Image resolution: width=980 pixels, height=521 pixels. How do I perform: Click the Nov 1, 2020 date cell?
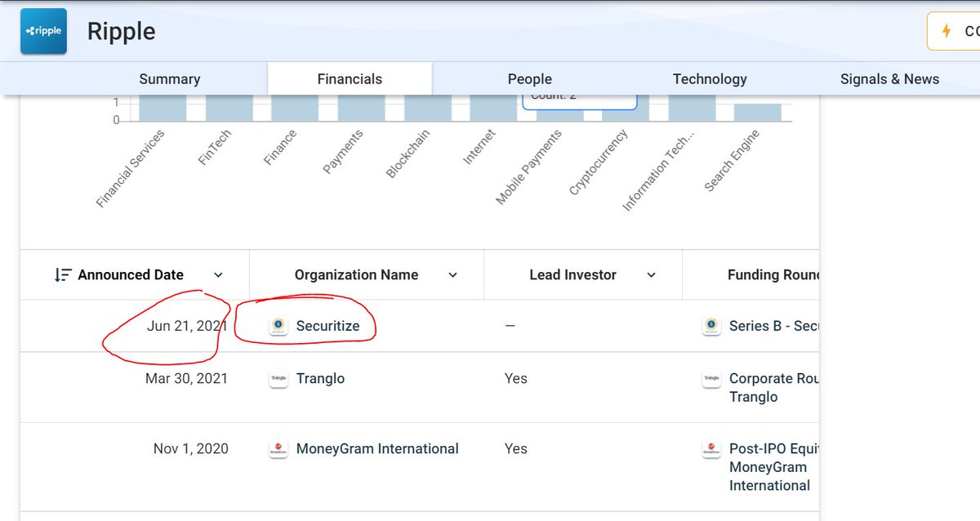coord(191,449)
